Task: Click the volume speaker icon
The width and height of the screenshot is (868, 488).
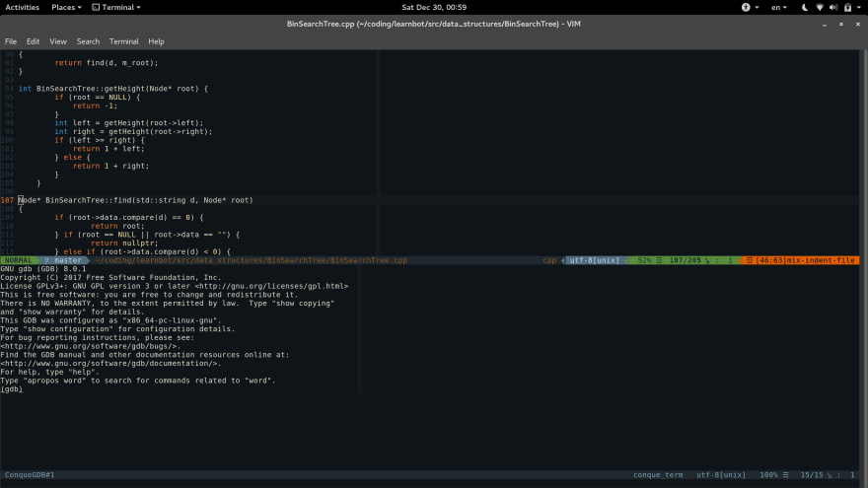Action: (833, 7)
